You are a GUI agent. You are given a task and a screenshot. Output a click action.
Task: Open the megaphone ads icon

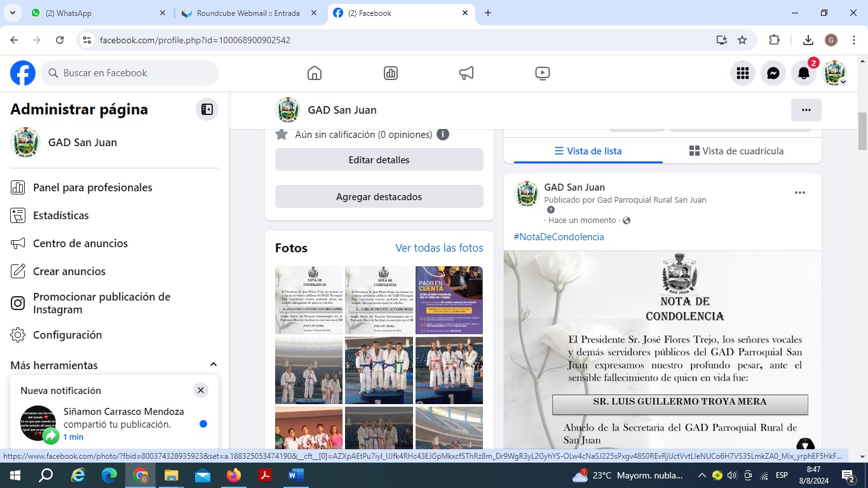466,73
